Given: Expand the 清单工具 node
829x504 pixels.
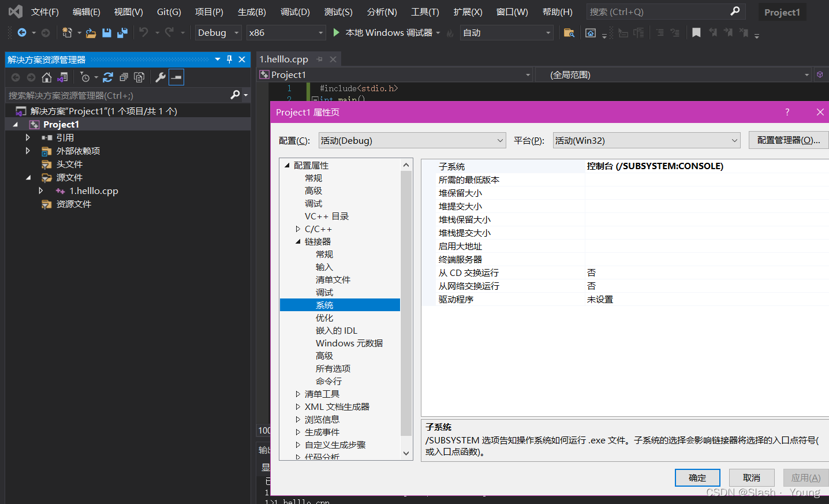Looking at the screenshot, I should tap(298, 394).
